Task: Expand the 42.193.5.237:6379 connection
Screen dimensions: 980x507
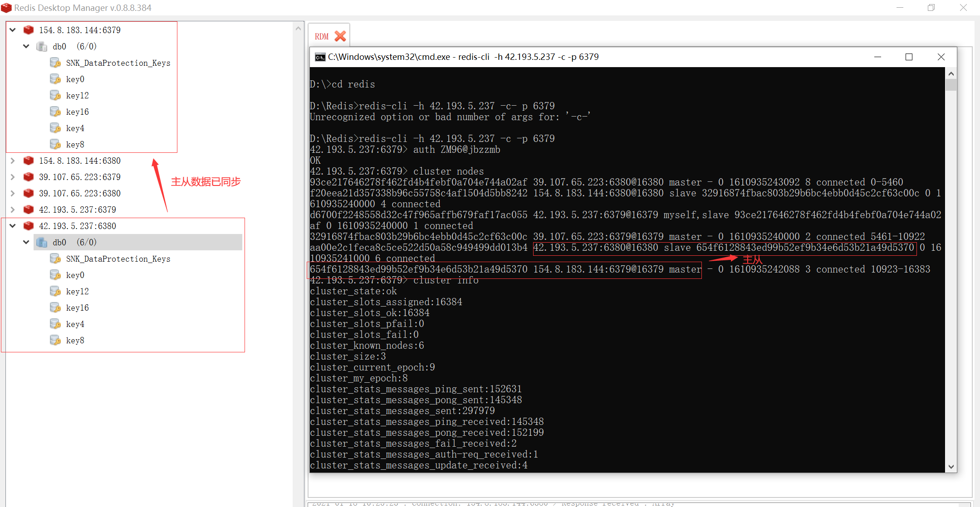Action: click(x=13, y=210)
